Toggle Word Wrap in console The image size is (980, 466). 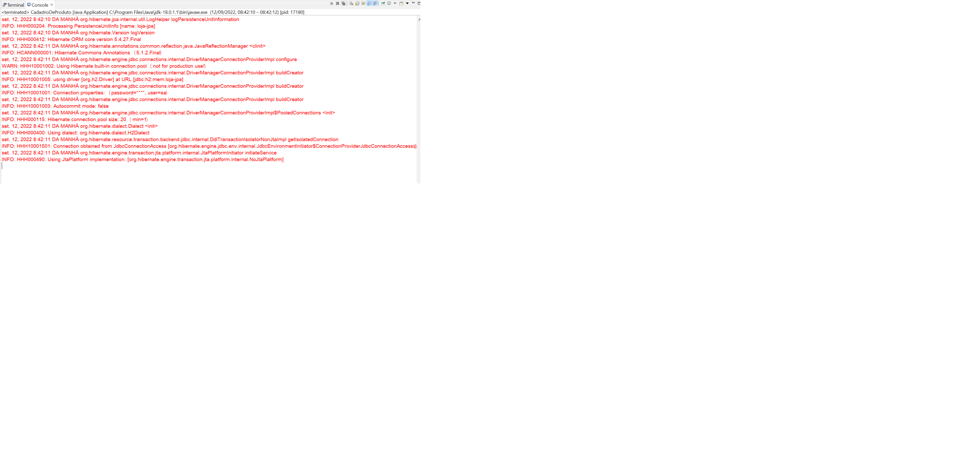363,3
